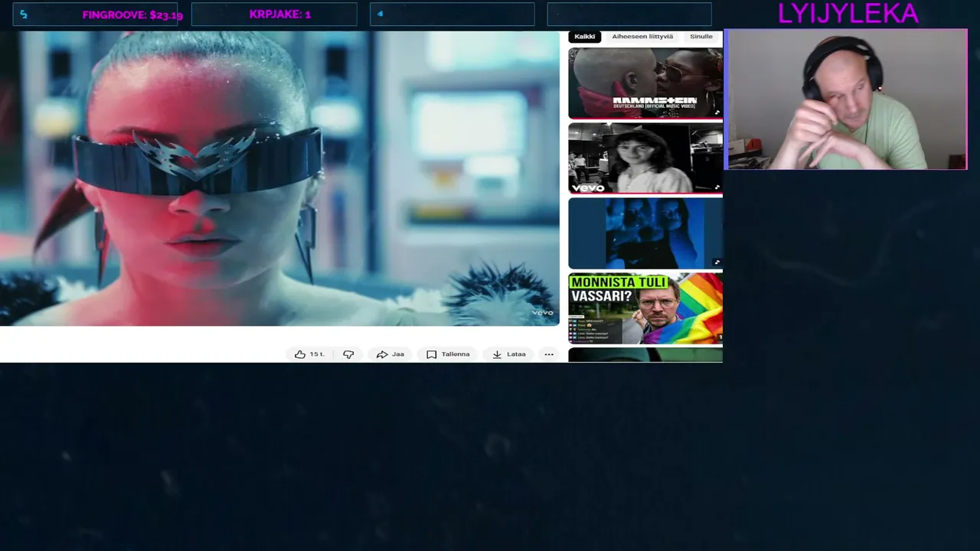Download the video via Lataa
The width and height of the screenshot is (980, 551).
coord(509,354)
